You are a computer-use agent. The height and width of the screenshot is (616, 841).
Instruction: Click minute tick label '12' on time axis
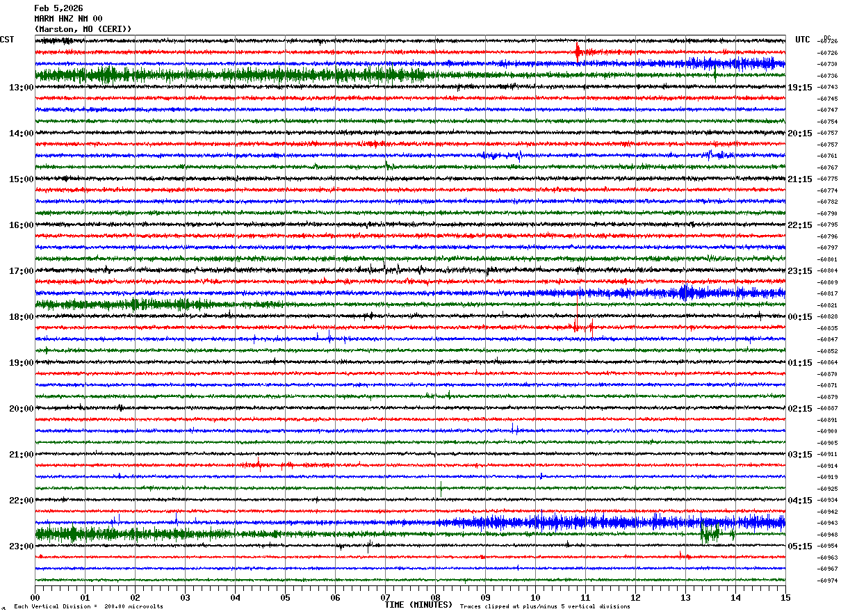635,597
